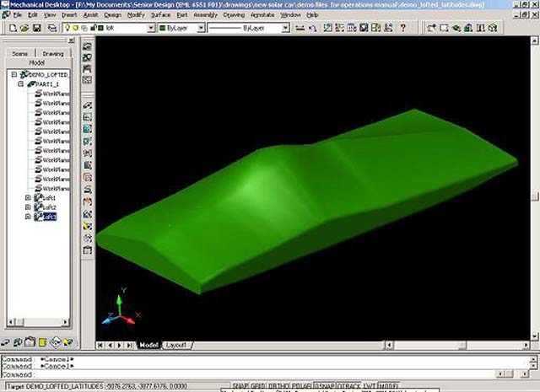Viewport: 540px width, 392px height.
Task: Open the color ByLayer dropdown
Action: (x=201, y=28)
